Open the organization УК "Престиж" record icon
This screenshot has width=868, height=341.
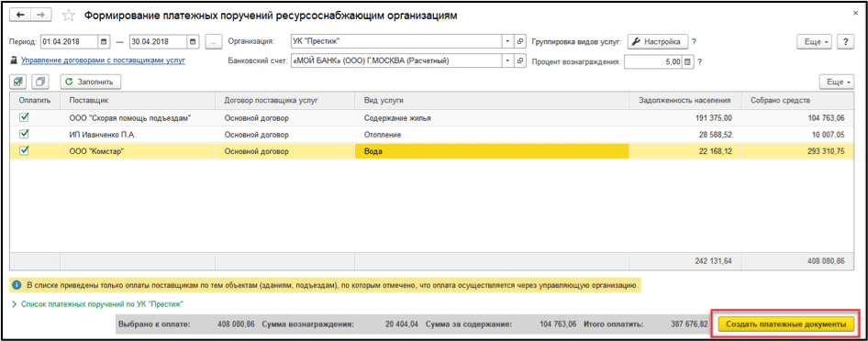(520, 41)
